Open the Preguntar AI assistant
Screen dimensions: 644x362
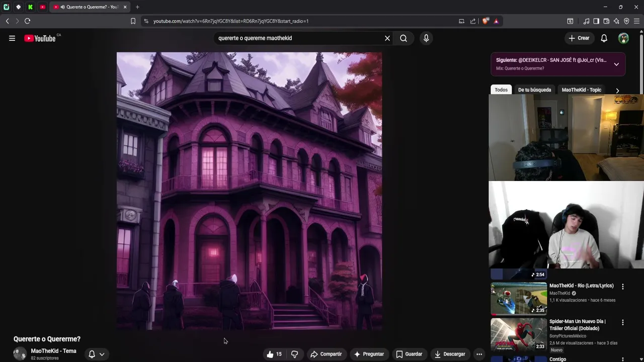tap(369, 354)
